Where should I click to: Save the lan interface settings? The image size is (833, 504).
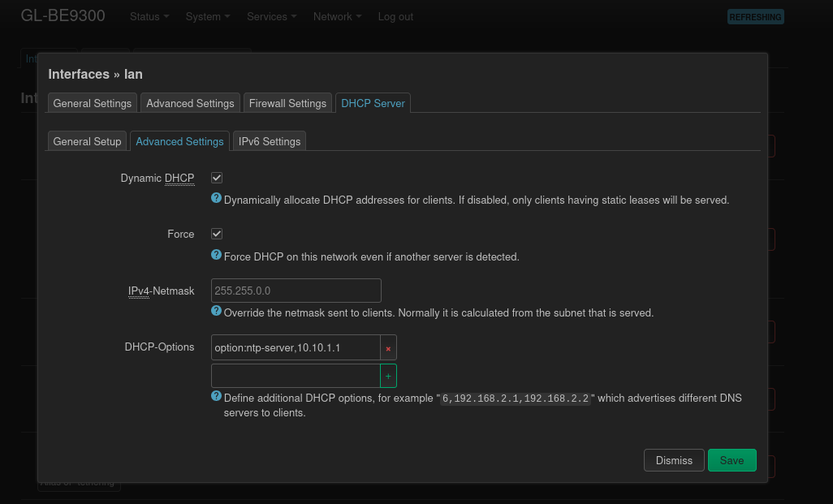732,460
